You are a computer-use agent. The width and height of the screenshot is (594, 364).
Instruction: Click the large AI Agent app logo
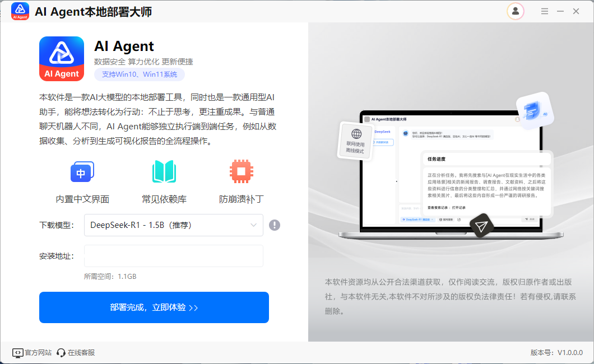click(62, 58)
